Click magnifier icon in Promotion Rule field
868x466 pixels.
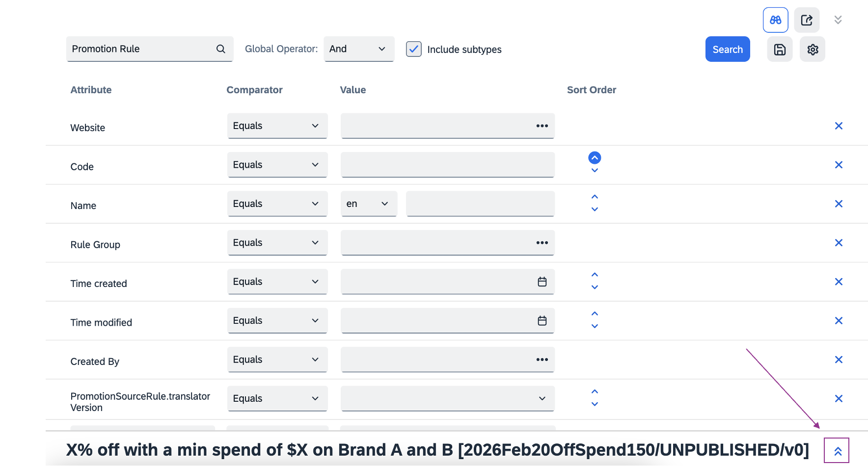click(x=221, y=49)
